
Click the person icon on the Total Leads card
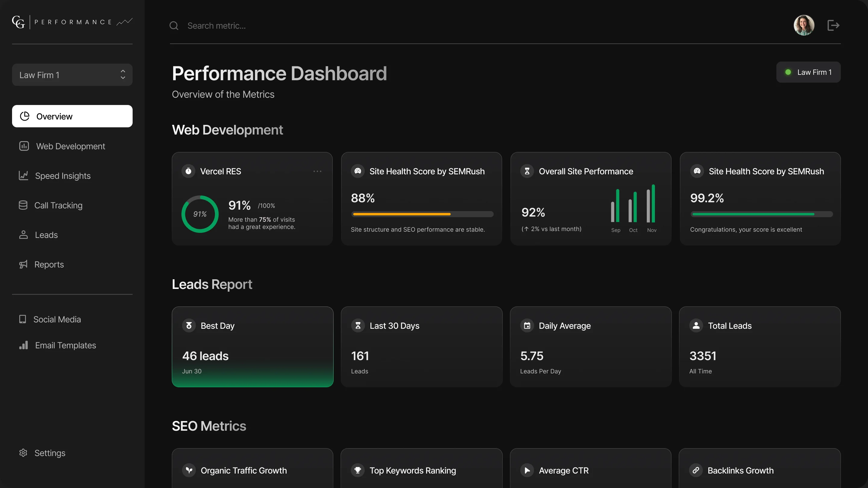tap(696, 325)
